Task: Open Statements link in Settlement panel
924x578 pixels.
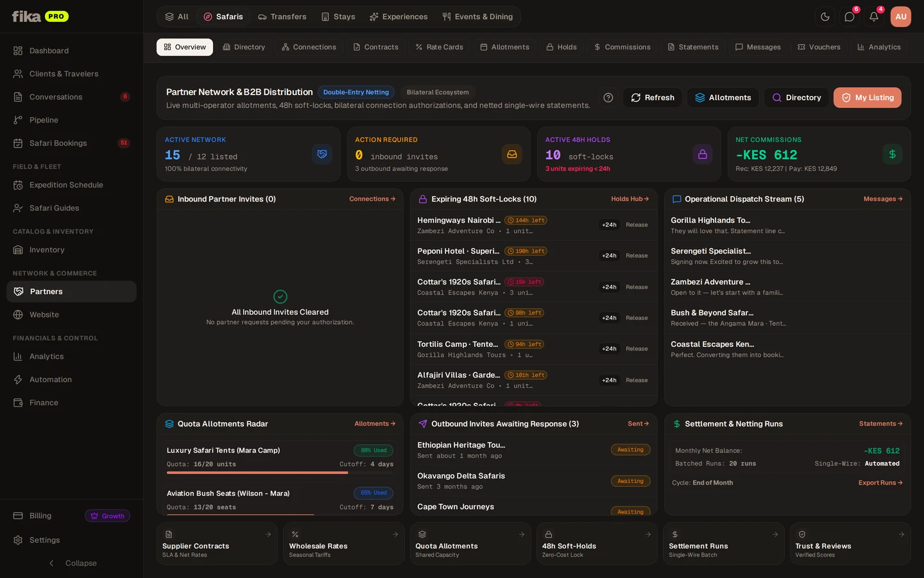Action: (881, 424)
